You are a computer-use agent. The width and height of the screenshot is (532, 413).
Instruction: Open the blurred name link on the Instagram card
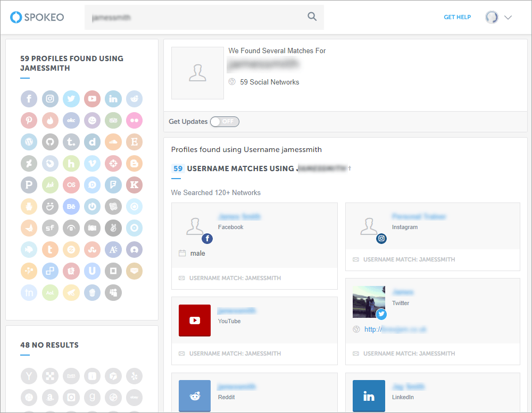(x=419, y=217)
